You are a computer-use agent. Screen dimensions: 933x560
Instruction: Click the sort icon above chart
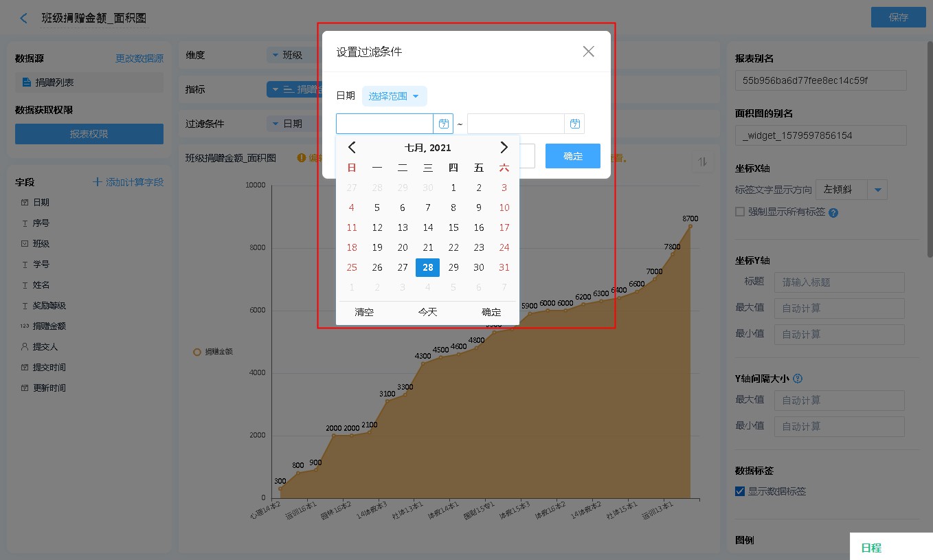[x=702, y=161]
